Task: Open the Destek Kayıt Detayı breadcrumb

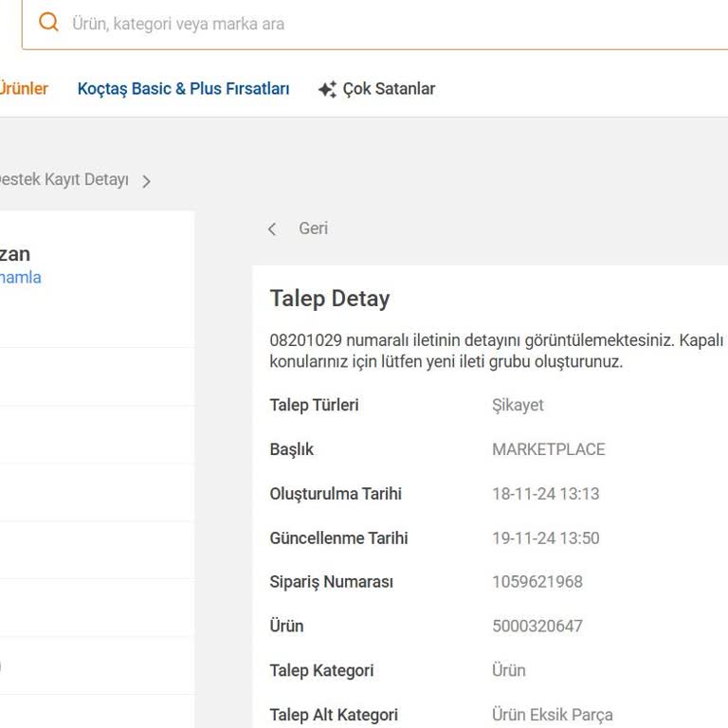Action: pyautogui.click(x=64, y=180)
